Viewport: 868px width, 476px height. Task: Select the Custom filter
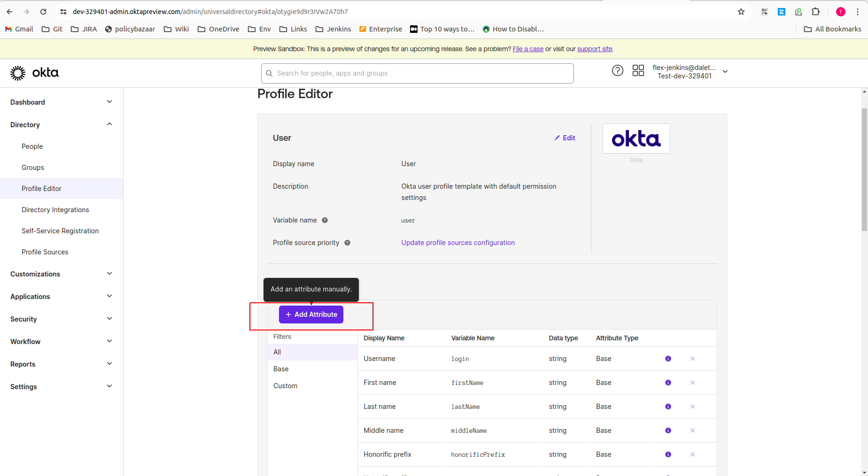(x=312, y=386)
